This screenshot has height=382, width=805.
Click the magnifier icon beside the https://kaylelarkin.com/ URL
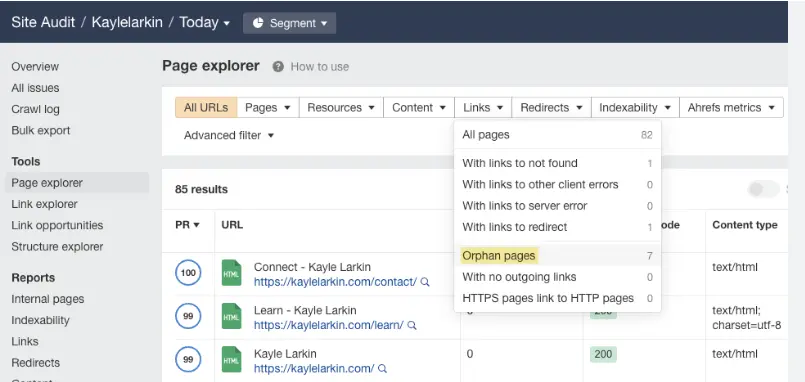coord(382,369)
